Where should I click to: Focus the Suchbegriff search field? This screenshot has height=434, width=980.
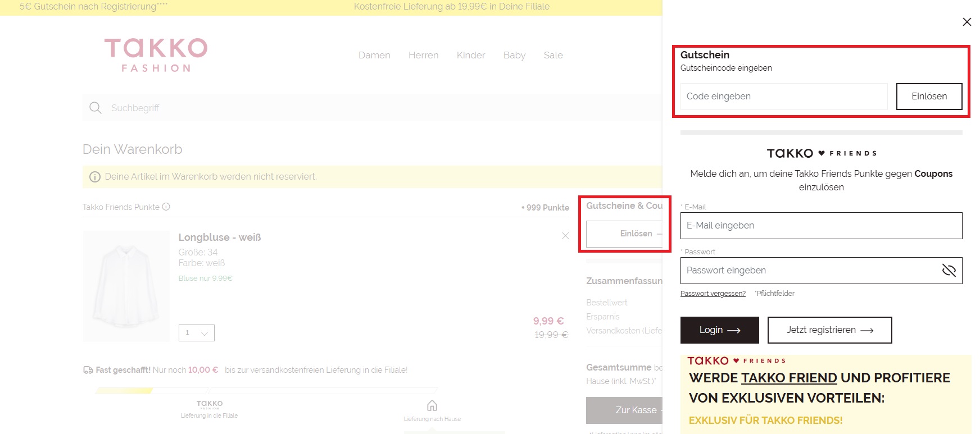[371, 108]
